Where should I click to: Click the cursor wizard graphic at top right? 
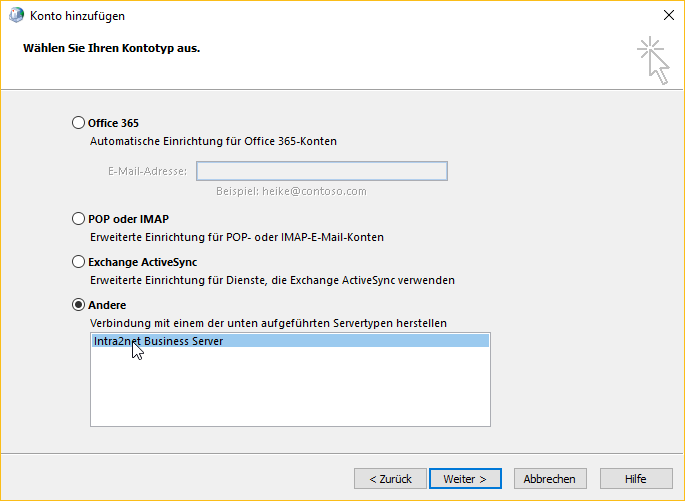coord(653,60)
